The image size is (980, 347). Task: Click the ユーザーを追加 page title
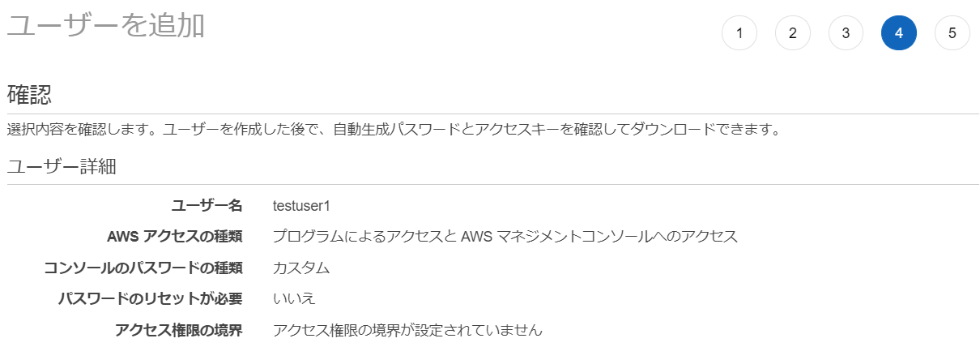(x=106, y=26)
